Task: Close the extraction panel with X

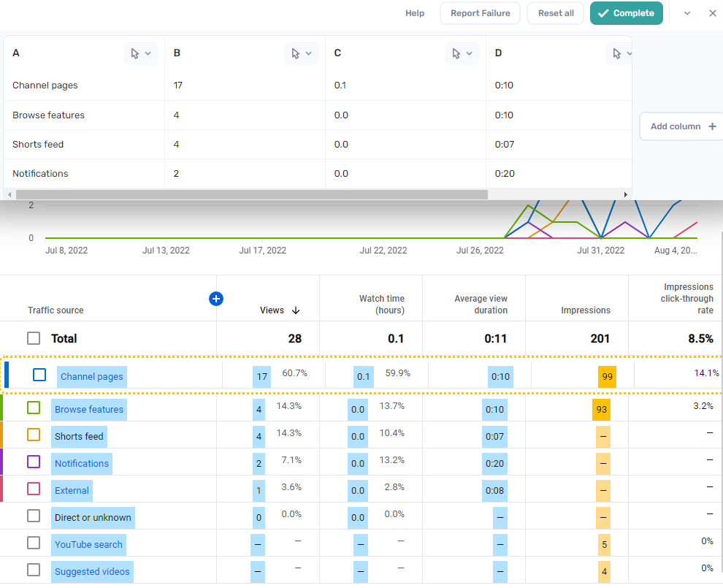Action: click(713, 13)
